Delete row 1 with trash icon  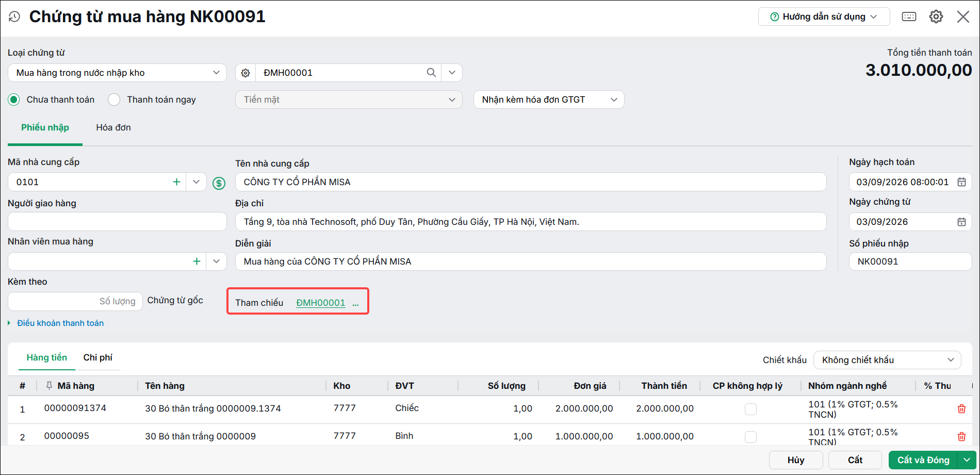[961, 409]
